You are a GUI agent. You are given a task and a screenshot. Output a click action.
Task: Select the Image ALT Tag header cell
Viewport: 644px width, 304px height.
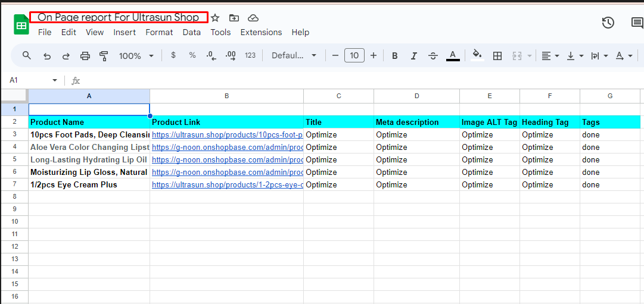point(490,123)
